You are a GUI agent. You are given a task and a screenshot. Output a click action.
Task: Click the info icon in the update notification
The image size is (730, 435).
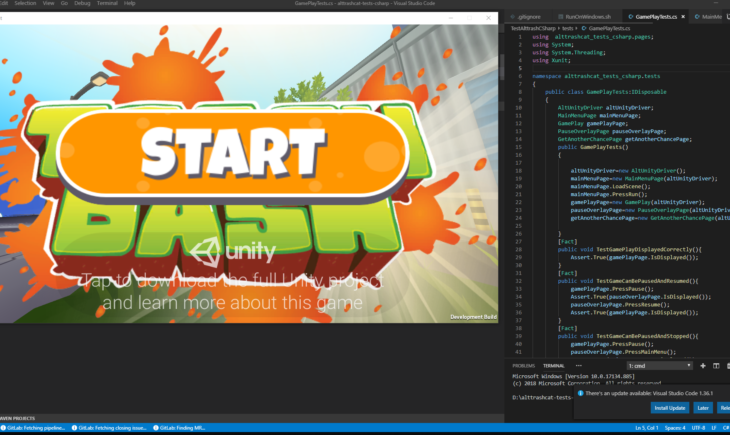(x=580, y=393)
